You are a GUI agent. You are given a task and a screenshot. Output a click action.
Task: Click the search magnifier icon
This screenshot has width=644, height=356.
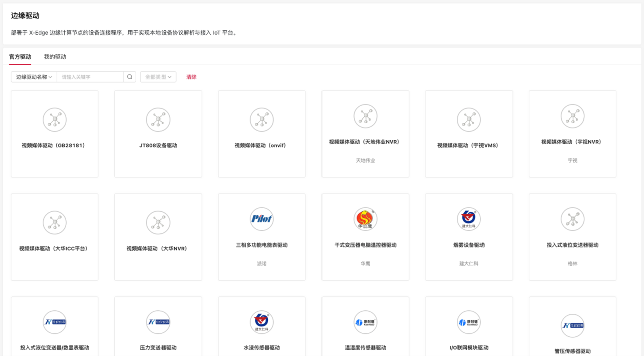[130, 77]
